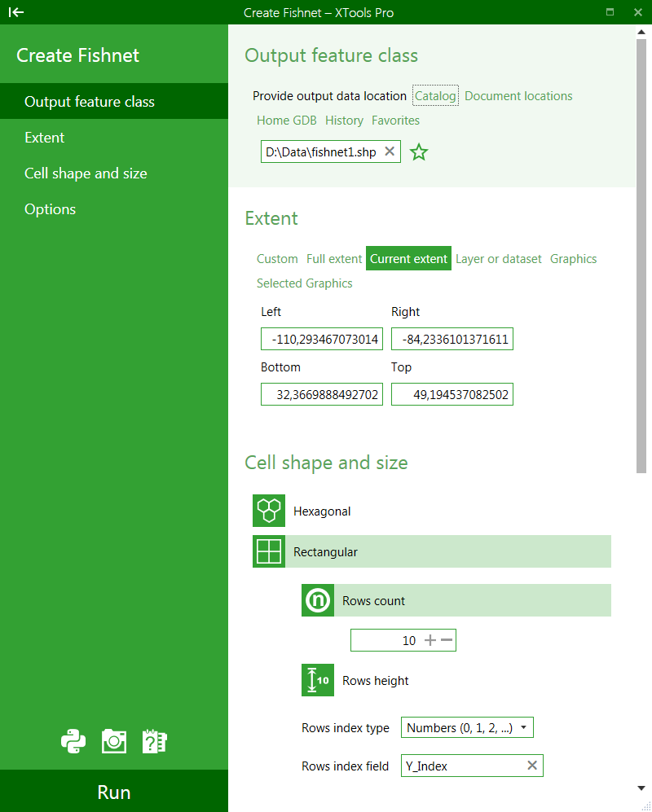Select the Rectangular option row

click(x=432, y=551)
